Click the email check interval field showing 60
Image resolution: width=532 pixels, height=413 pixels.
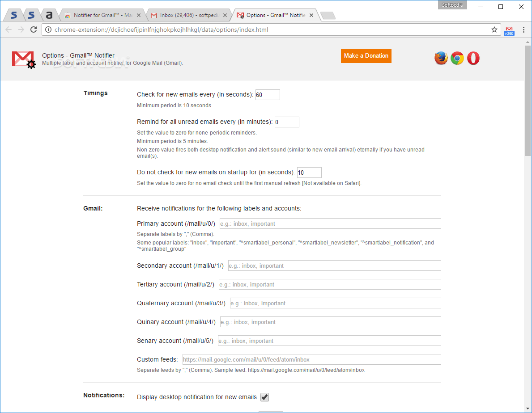tap(267, 95)
